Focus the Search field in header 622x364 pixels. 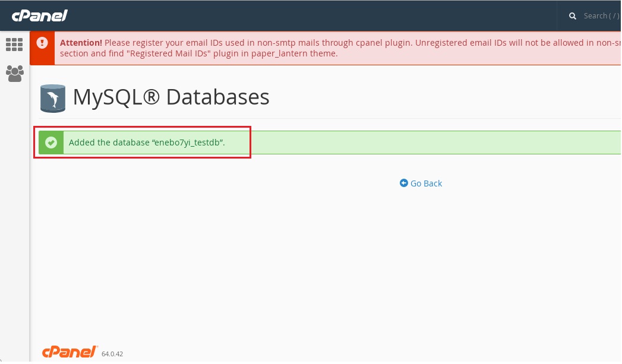(601, 16)
